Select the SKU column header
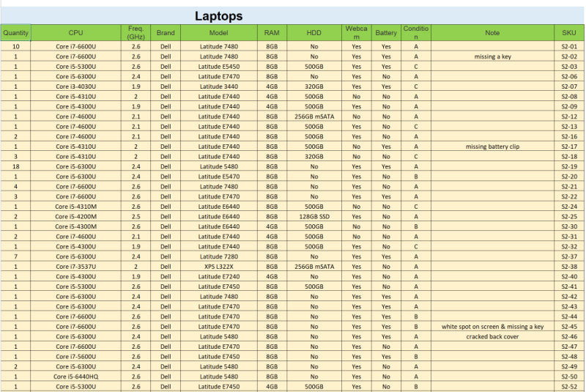The width and height of the screenshot is (586, 392). click(x=569, y=33)
